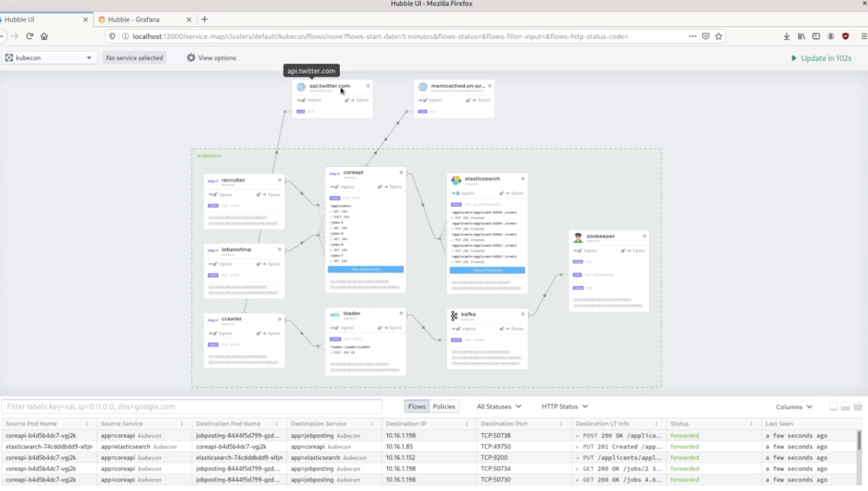This screenshot has height=491, width=868.
Task: Switch flows table to Flows view
Action: click(x=417, y=407)
